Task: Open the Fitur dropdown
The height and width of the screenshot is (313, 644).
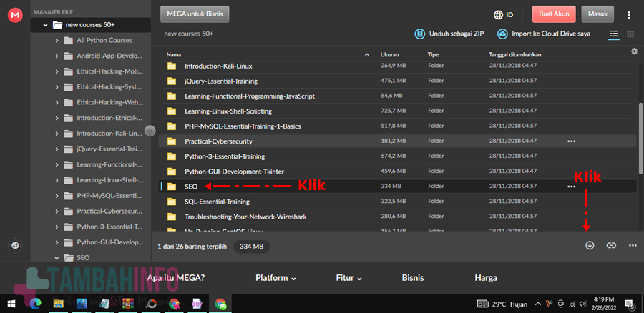Action: click(348, 278)
